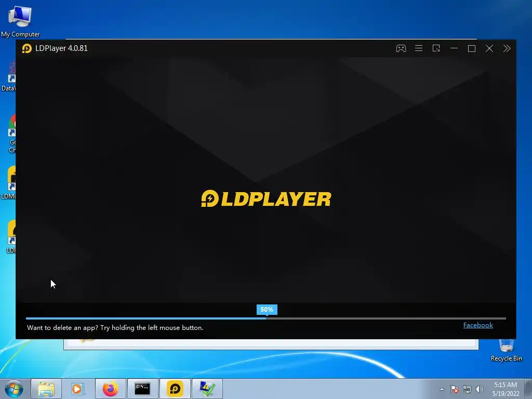This screenshot has width=532, height=399.
Task: Open the gamepad settings icon in LDPlayer
Action: point(401,48)
